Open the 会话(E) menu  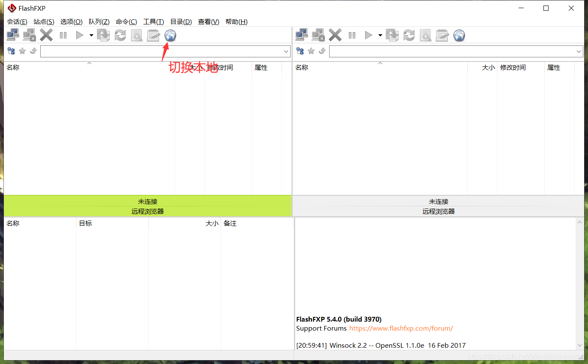[x=17, y=22]
